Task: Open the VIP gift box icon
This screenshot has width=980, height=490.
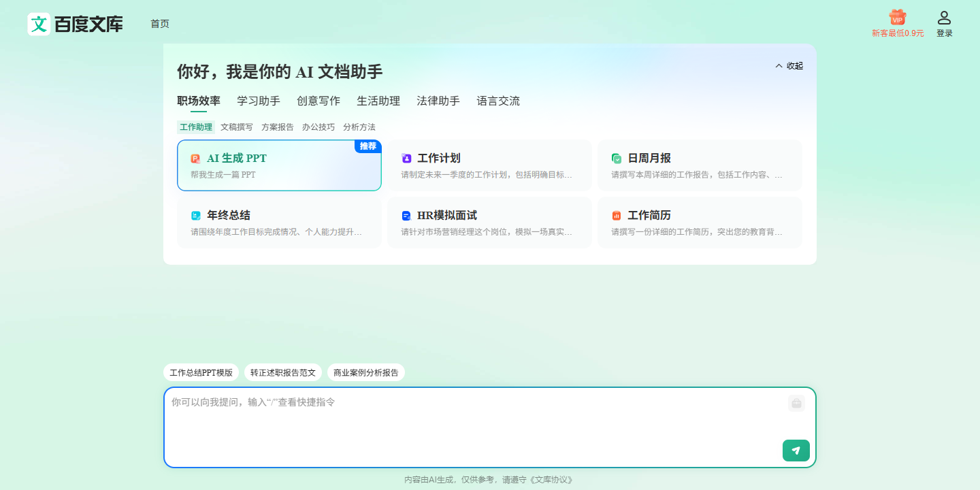Action: pyautogui.click(x=898, y=18)
